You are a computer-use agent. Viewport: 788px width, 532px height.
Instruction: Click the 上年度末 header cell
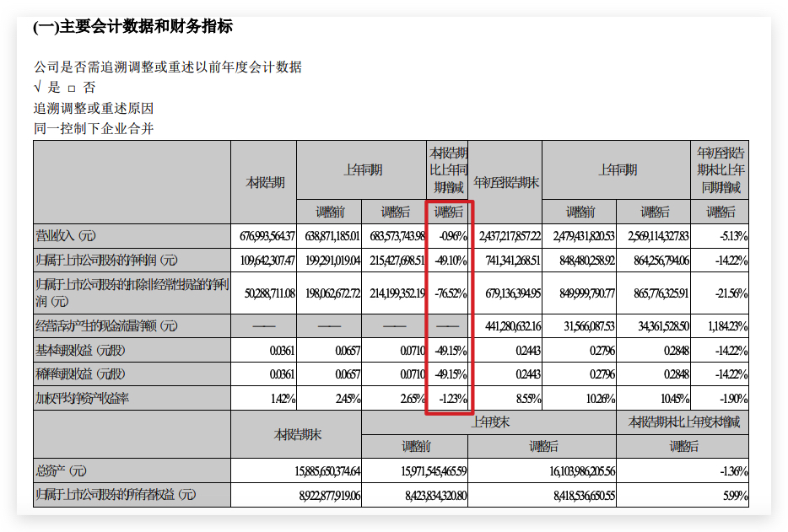pyautogui.click(x=489, y=422)
